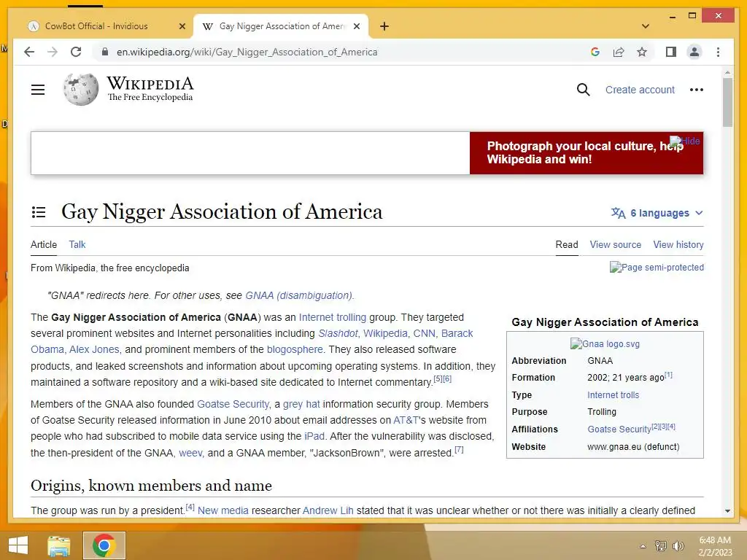The image size is (747, 560).
Task: Click the vertical scrollbar thumb
Action: coord(727,102)
